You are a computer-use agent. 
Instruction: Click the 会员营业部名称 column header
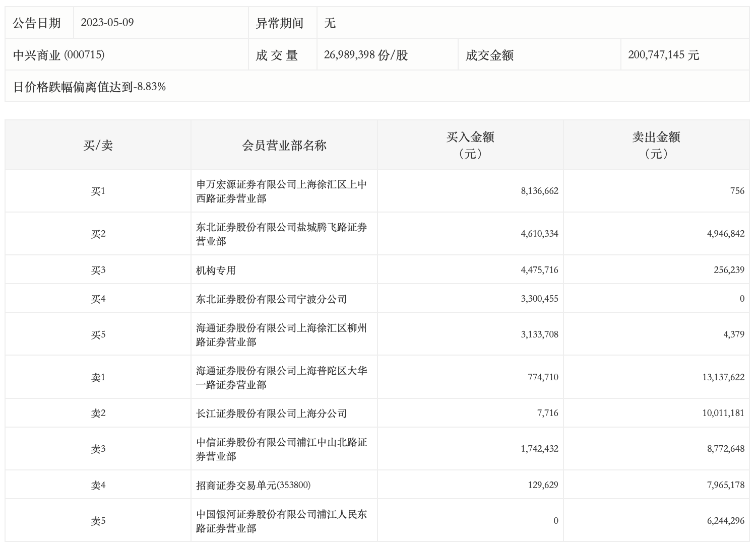tap(284, 146)
